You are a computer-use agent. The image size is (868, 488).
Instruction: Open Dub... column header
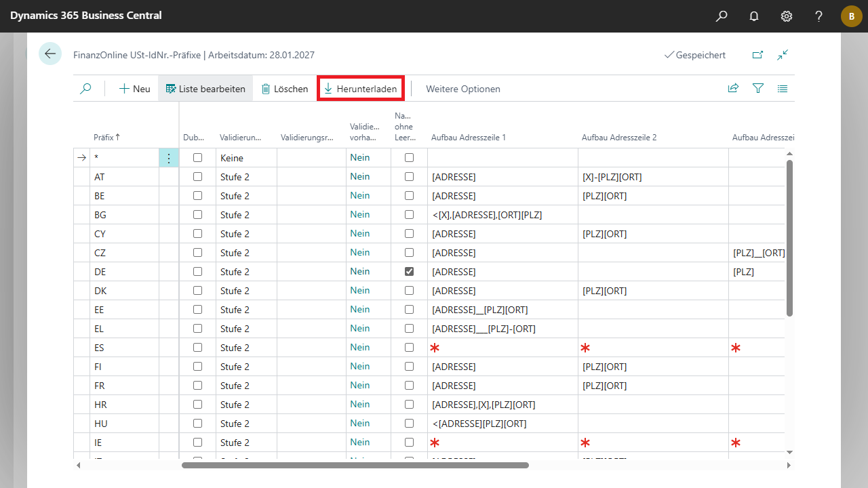194,138
